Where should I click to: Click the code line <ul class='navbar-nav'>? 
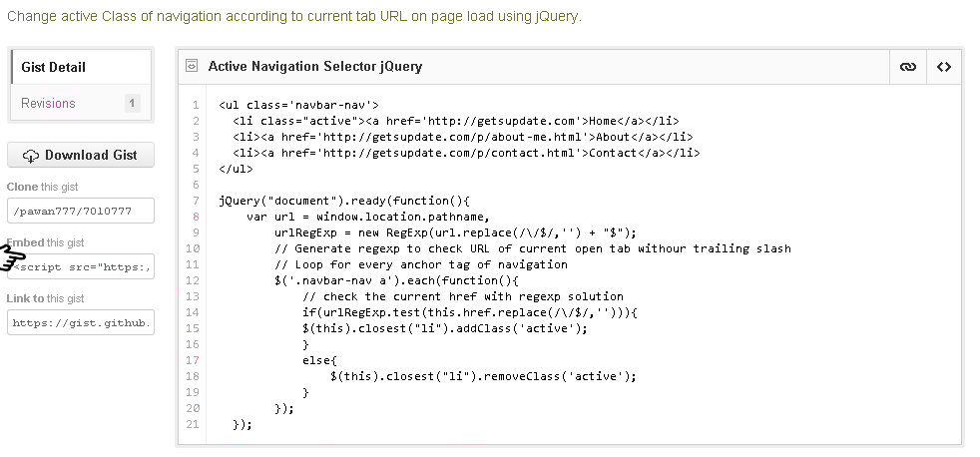pos(298,105)
